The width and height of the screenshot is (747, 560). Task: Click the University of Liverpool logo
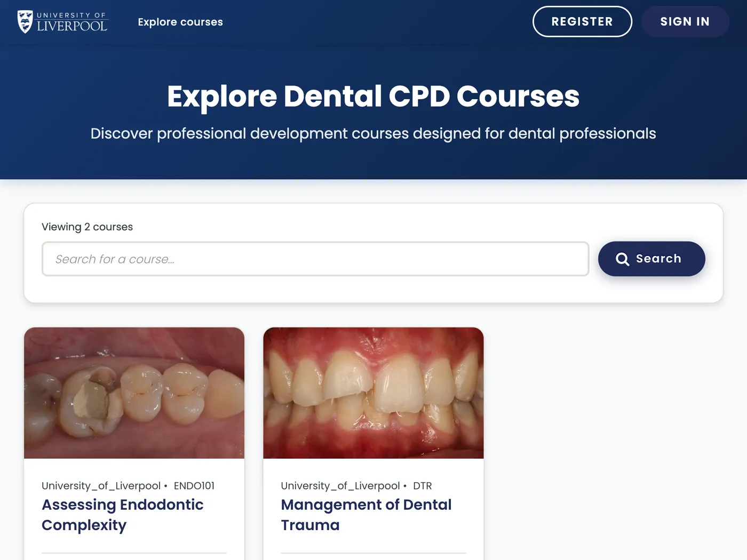coord(62,22)
